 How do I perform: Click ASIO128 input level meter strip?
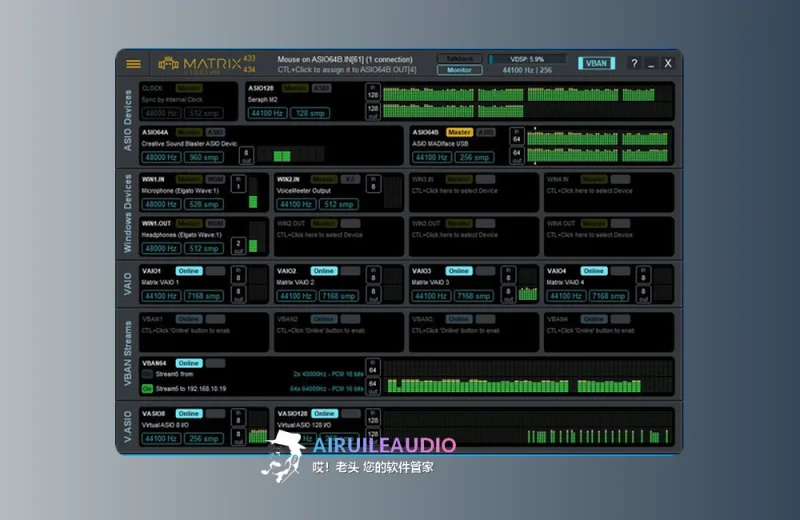point(528,93)
